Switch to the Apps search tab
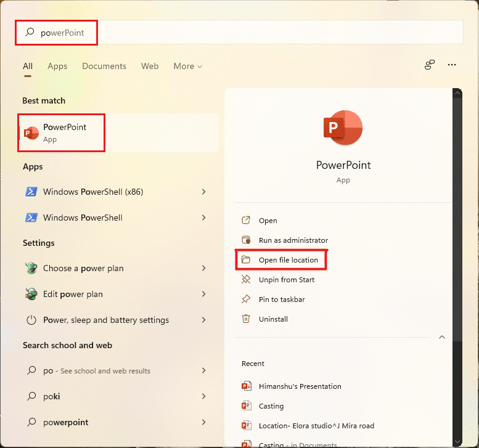The width and height of the screenshot is (479, 448). click(x=57, y=66)
